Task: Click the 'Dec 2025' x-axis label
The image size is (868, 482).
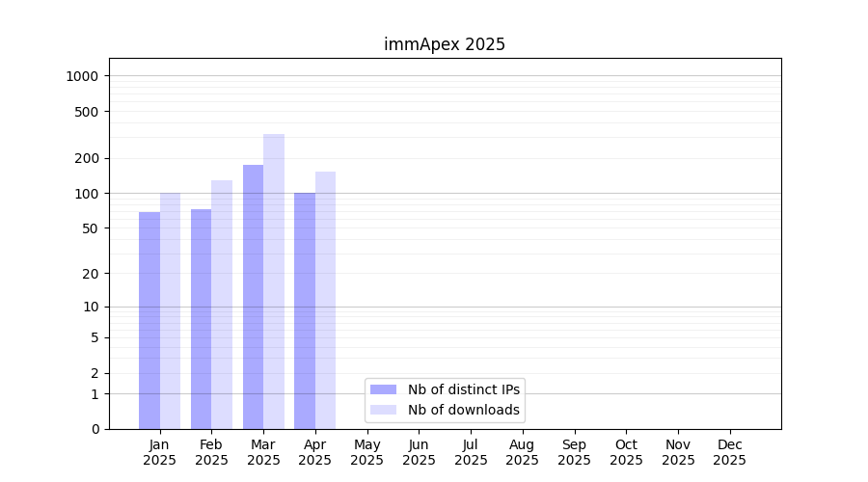Action: pyautogui.click(x=729, y=452)
